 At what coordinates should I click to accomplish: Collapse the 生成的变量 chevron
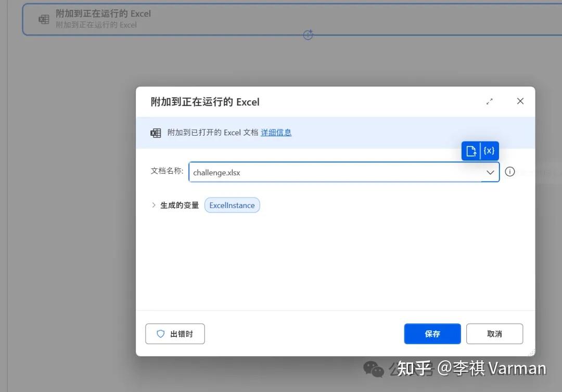coord(154,205)
